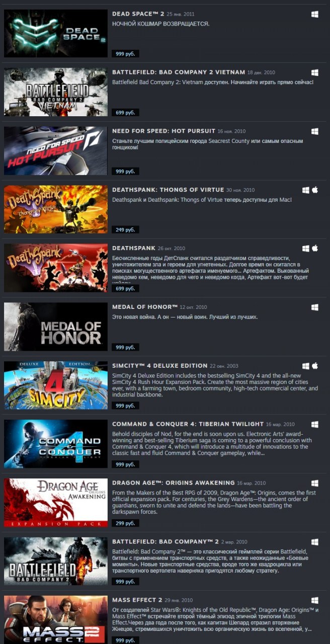Click the Windows icon beside Dead Space 2
The image size is (330, 644).
pos(314,15)
